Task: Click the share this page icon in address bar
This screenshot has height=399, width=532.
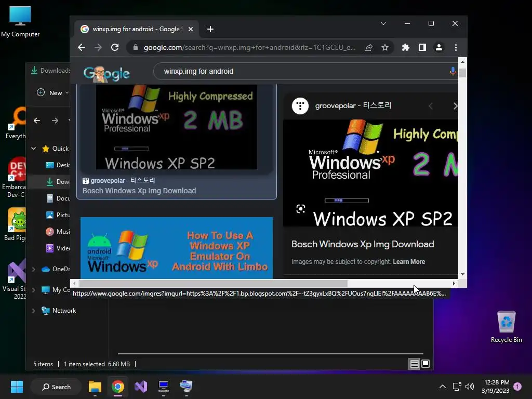Action: click(x=368, y=47)
